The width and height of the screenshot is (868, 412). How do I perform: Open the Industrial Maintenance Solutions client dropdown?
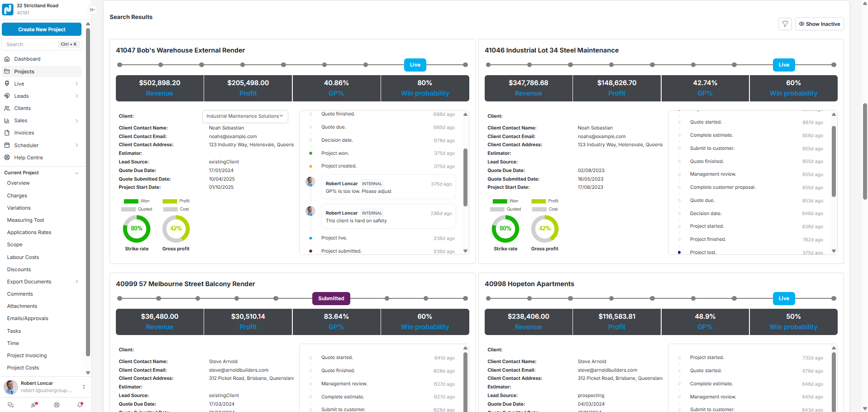245,116
